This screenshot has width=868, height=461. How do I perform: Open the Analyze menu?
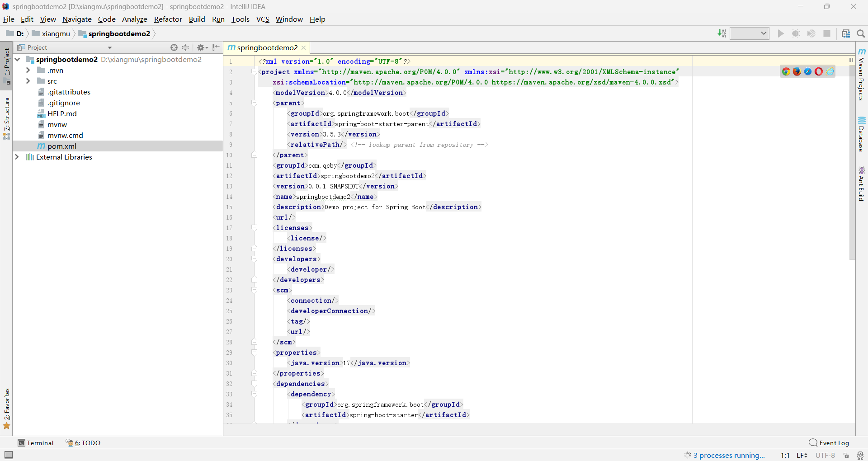pos(135,19)
